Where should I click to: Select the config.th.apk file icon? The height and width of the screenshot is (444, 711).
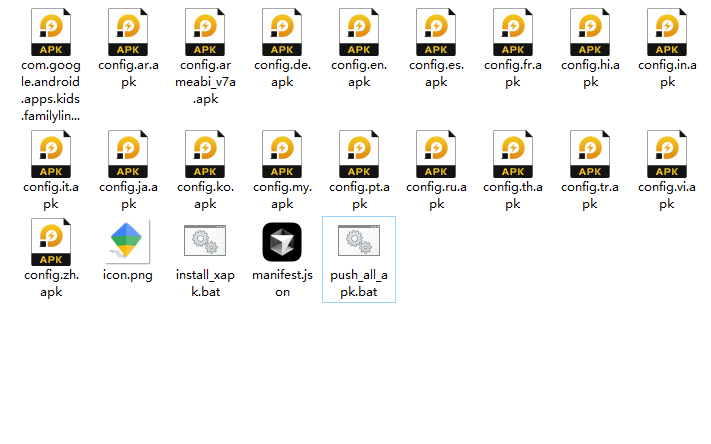(x=513, y=154)
